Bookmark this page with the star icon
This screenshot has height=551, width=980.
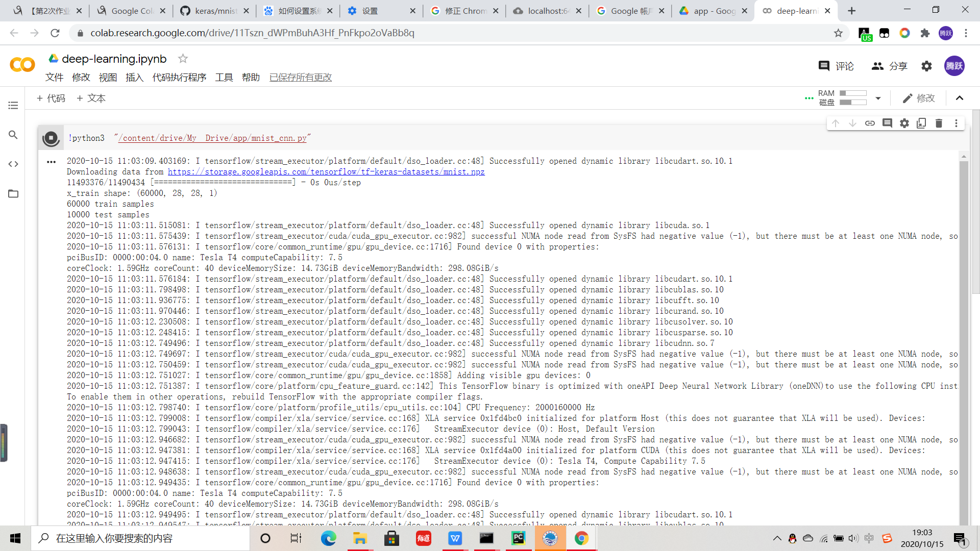[x=838, y=33]
